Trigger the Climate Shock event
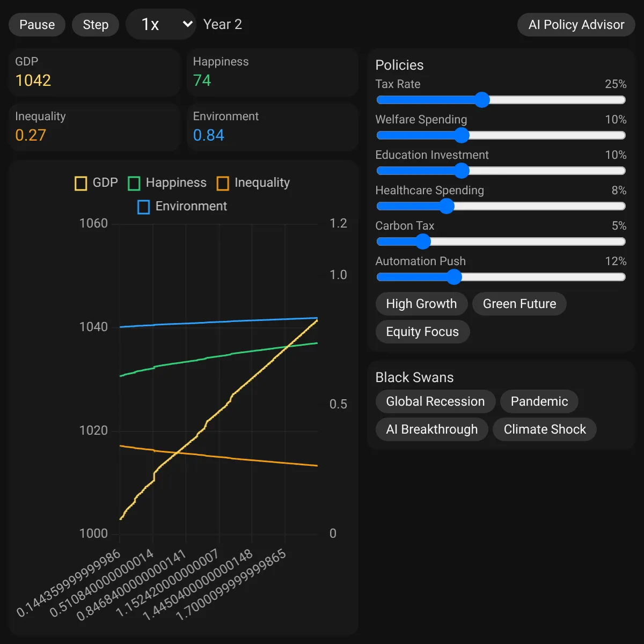Image resolution: width=644 pixels, height=644 pixels. 545,429
